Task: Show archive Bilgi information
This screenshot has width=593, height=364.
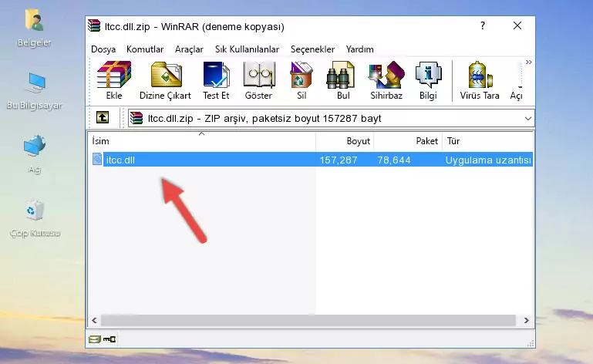Action: click(428, 81)
